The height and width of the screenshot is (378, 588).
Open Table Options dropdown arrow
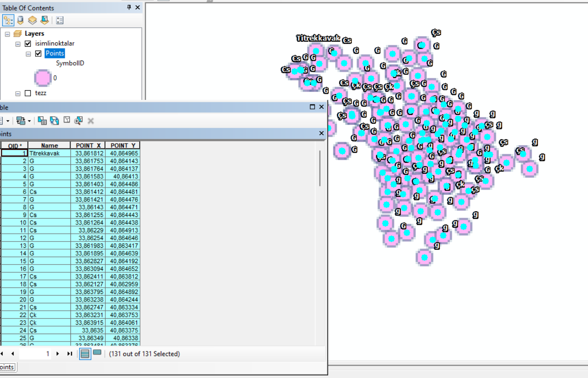click(x=8, y=121)
